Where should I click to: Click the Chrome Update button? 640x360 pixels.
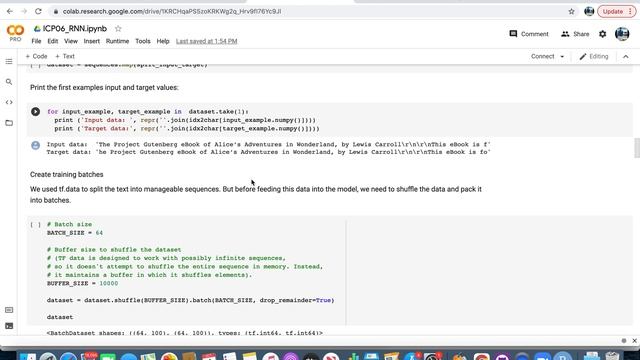coord(616,11)
